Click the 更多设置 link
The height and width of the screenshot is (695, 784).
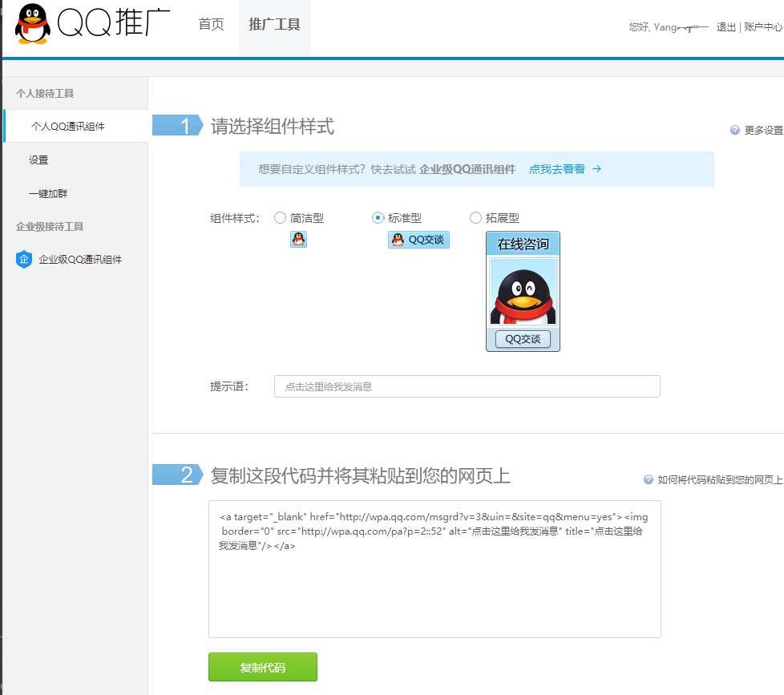(x=763, y=130)
